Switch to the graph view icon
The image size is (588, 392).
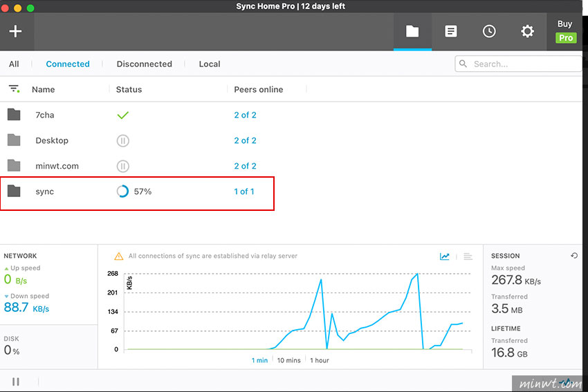click(x=444, y=256)
